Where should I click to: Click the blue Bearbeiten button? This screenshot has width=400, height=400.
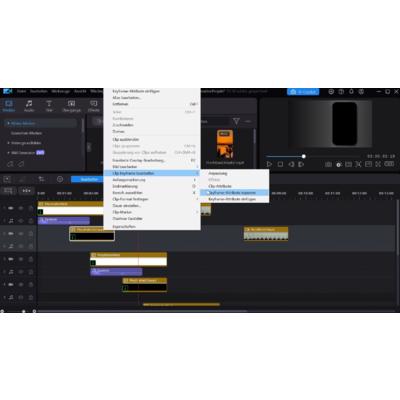[89, 179]
